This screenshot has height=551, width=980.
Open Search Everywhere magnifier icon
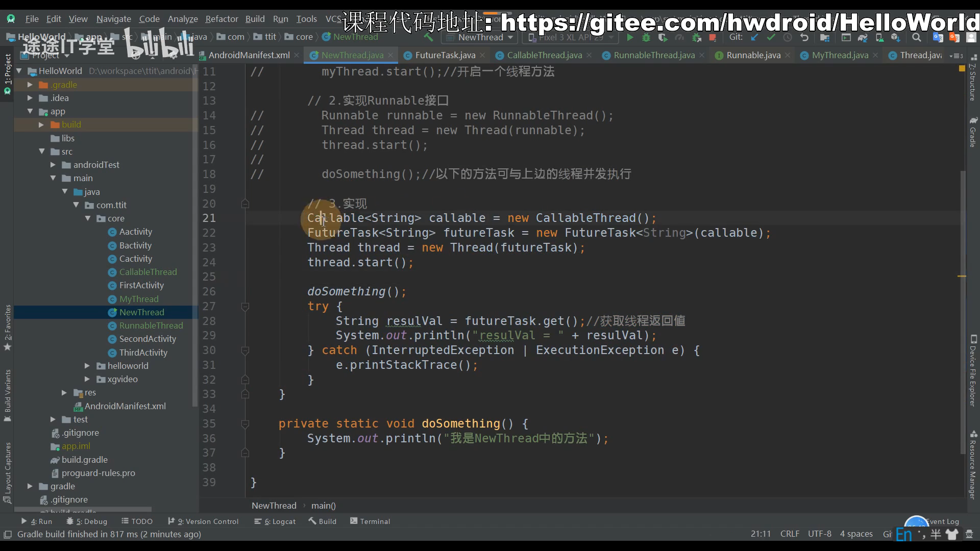[917, 37]
